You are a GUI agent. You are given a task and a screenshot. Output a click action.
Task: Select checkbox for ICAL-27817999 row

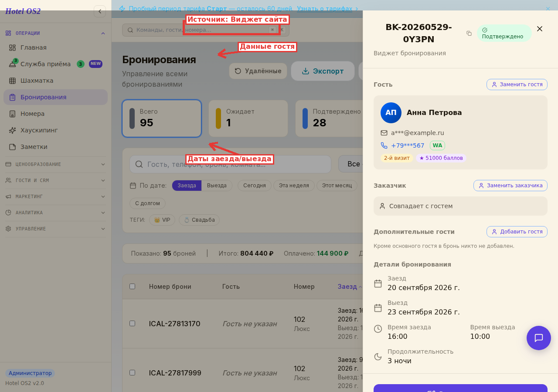click(x=133, y=373)
